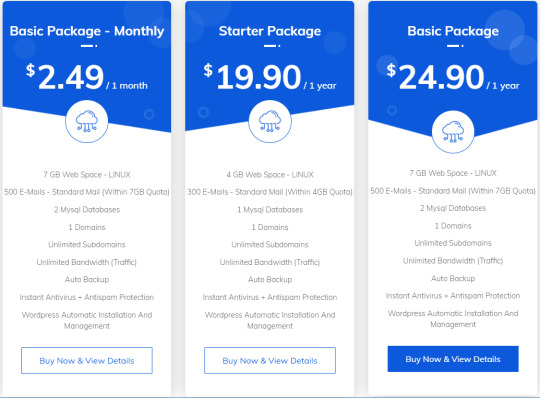Buy the Starter Package plan
The image size is (540, 398).
(270, 360)
